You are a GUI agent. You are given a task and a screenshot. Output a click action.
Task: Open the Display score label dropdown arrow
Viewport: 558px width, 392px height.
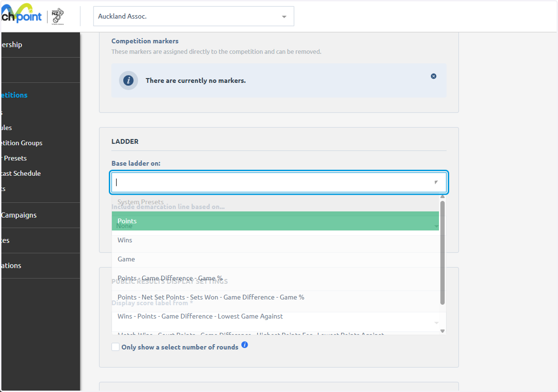(x=436, y=323)
